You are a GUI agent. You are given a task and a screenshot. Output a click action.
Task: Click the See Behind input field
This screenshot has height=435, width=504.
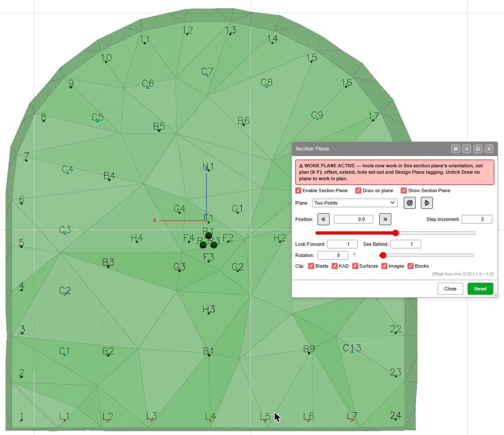coord(405,244)
